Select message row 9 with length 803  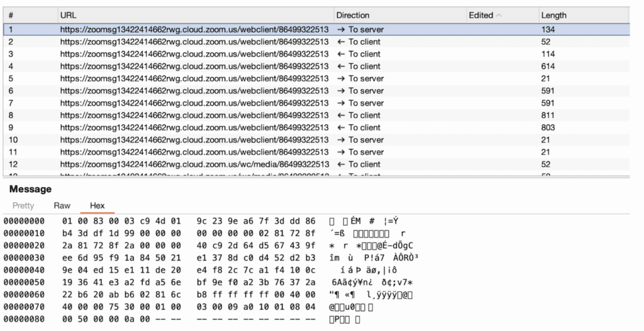(316, 128)
